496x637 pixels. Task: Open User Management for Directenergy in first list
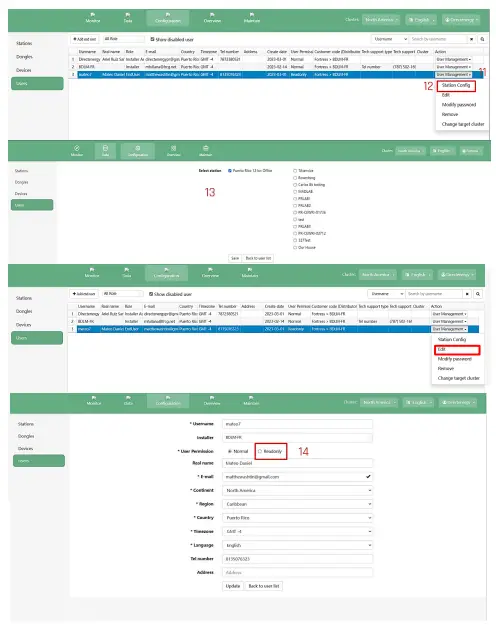(453, 60)
